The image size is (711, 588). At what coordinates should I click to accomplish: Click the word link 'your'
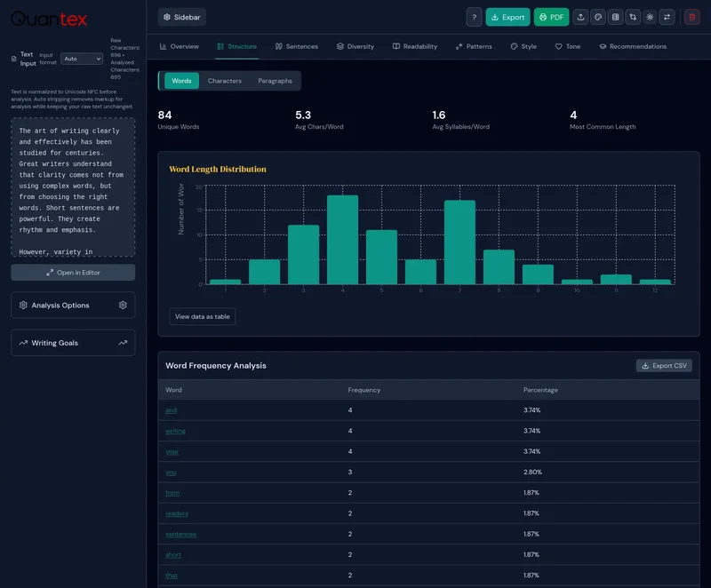(172, 451)
